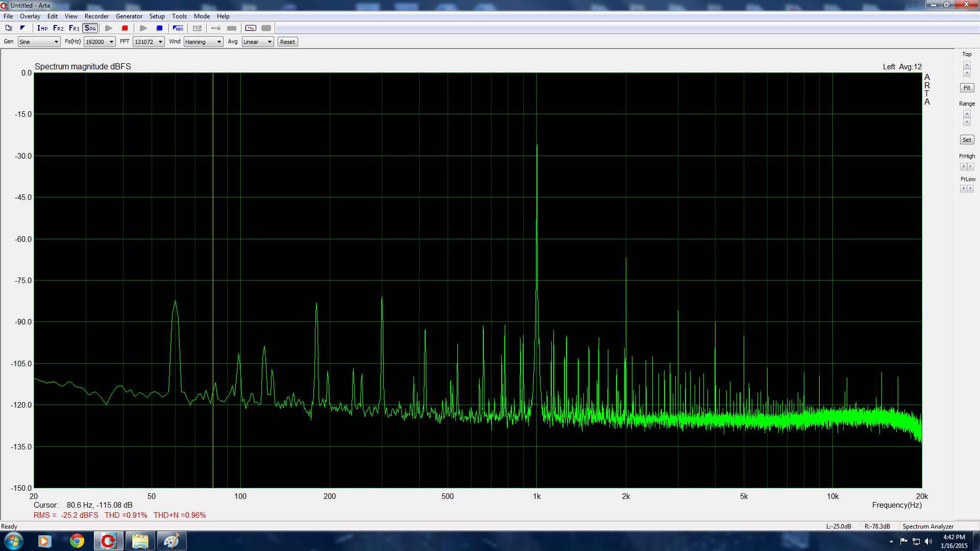
Task: Shift FrHigh right with arrow
Action: [x=971, y=167]
